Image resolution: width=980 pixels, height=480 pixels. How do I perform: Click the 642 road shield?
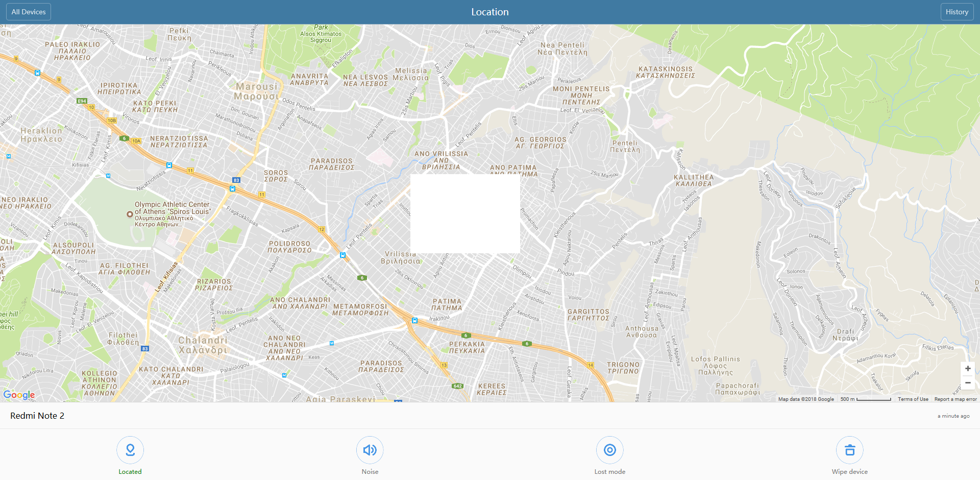(x=458, y=386)
